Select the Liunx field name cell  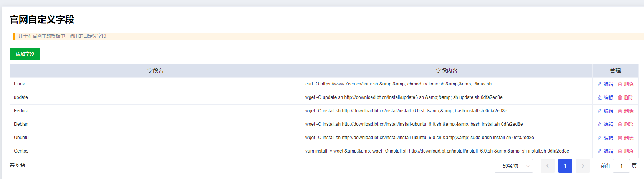tap(156, 84)
